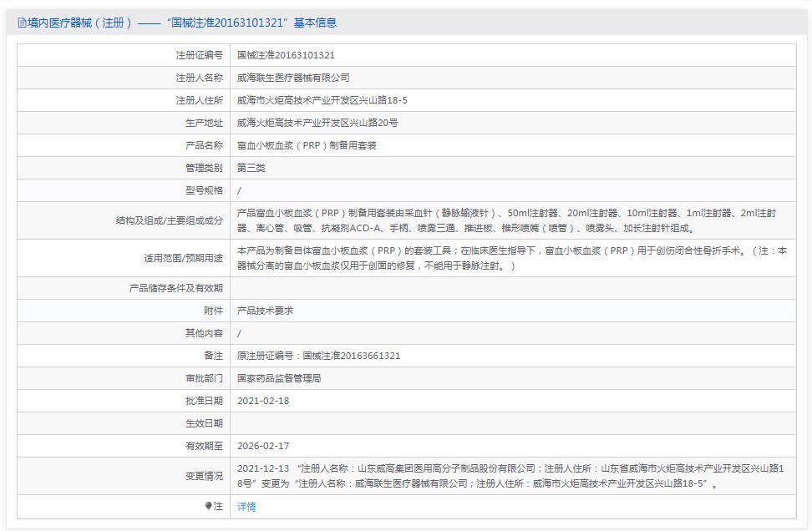Click the 注册人住所 row label
This screenshot has width=812, height=531.
(200, 100)
